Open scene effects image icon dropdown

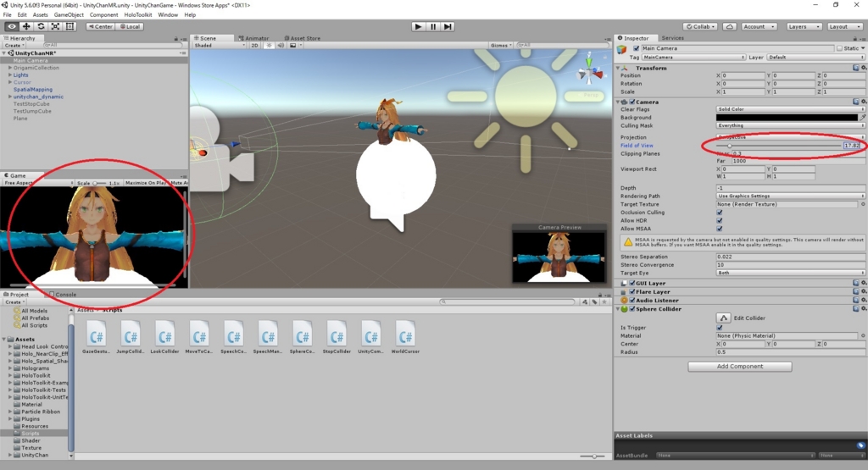(296, 46)
